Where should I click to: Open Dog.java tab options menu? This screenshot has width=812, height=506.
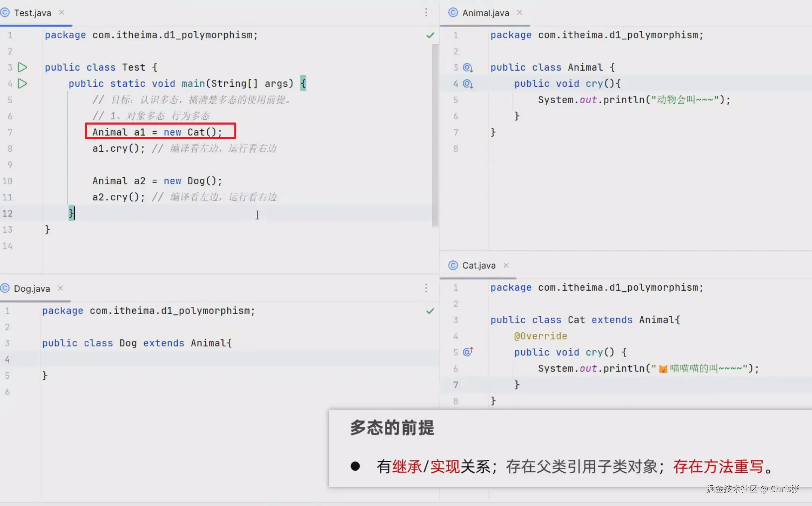click(x=426, y=288)
